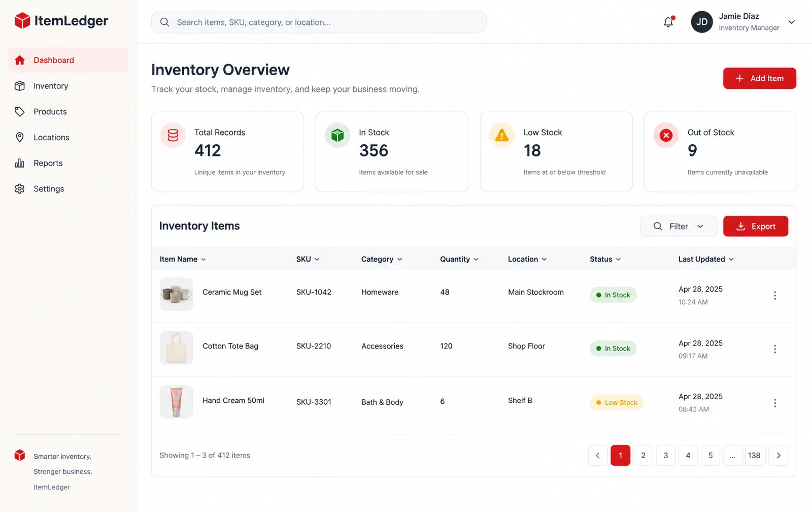Viewport: 812px width, 512px height.
Task: Click the Low Stock warning triangle icon
Action: [502, 135]
